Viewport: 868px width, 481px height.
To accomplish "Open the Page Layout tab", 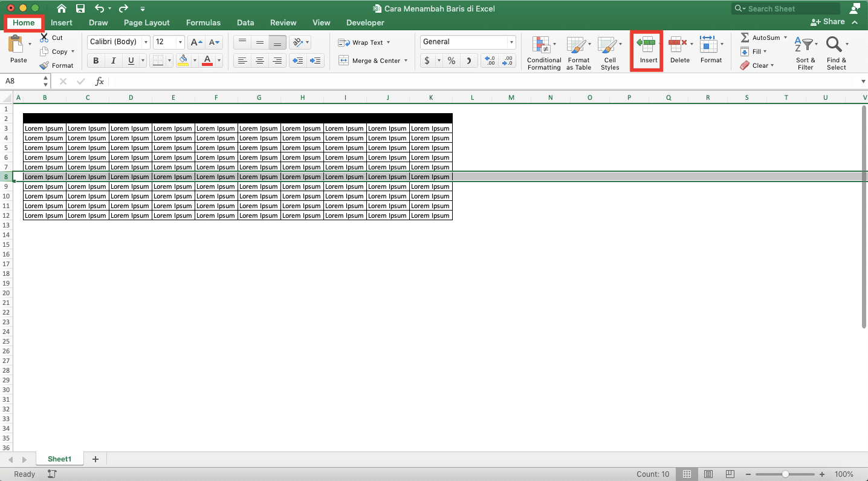I will pyautogui.click(x=147, y=22).
